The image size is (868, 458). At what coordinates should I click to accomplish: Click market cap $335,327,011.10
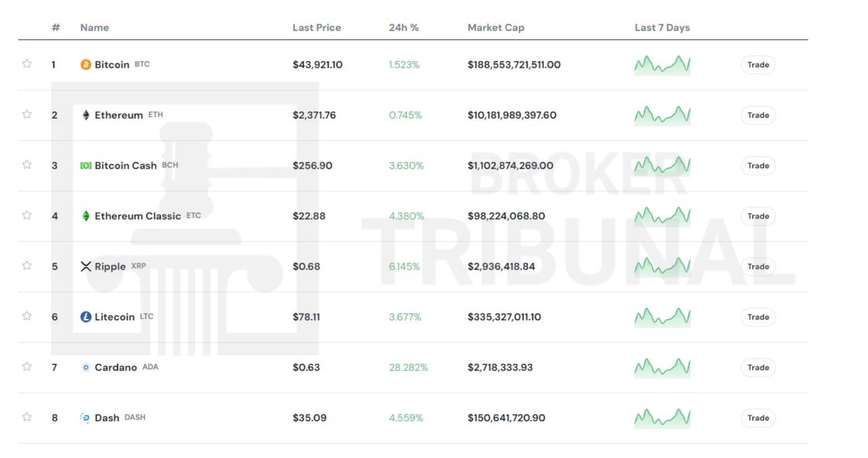click(504, 317)
